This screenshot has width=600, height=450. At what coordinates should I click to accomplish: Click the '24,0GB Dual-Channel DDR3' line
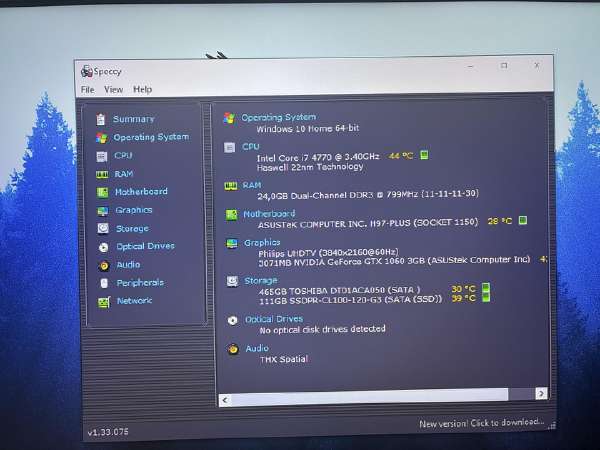click(368, 195)
